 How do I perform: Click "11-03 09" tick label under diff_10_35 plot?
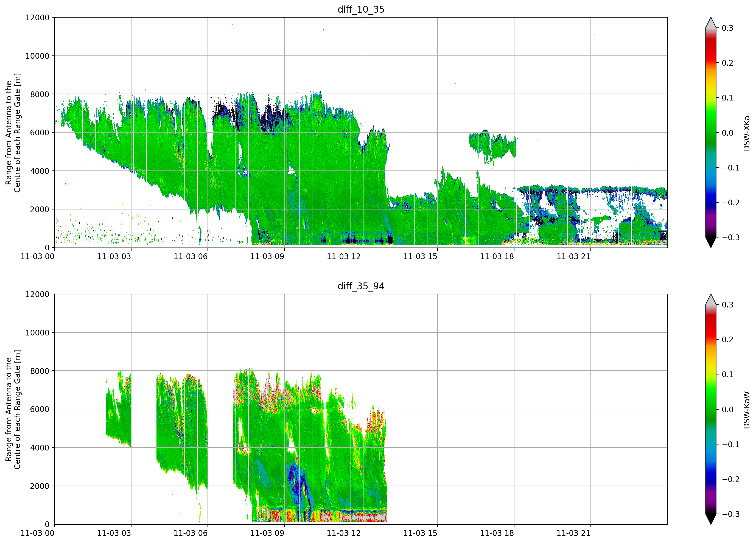tap(267, 256)
